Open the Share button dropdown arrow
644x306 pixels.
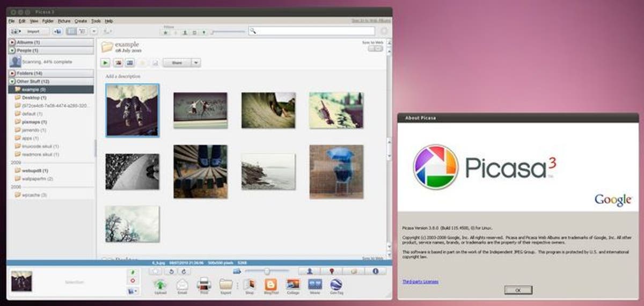point(196,63)
